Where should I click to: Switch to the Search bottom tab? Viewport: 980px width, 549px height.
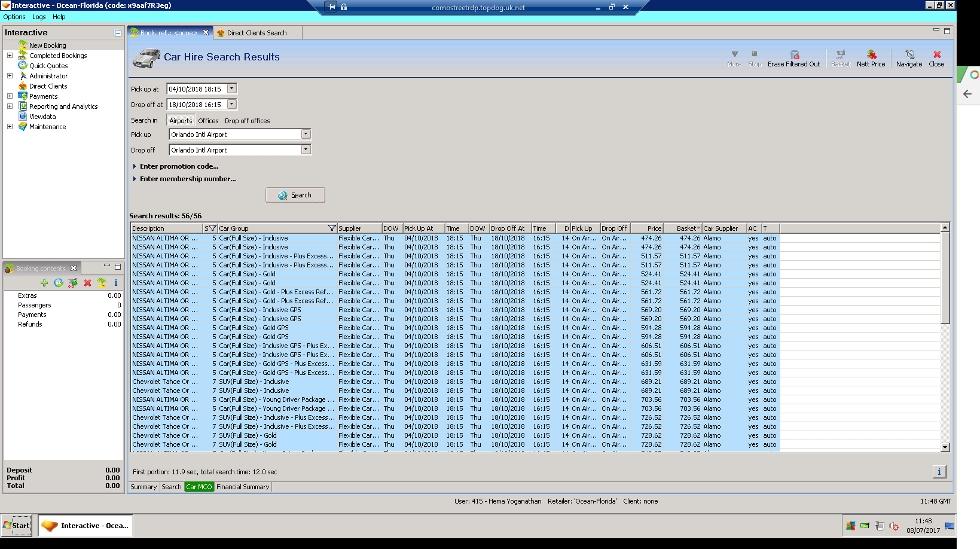[x=172, y=487]
